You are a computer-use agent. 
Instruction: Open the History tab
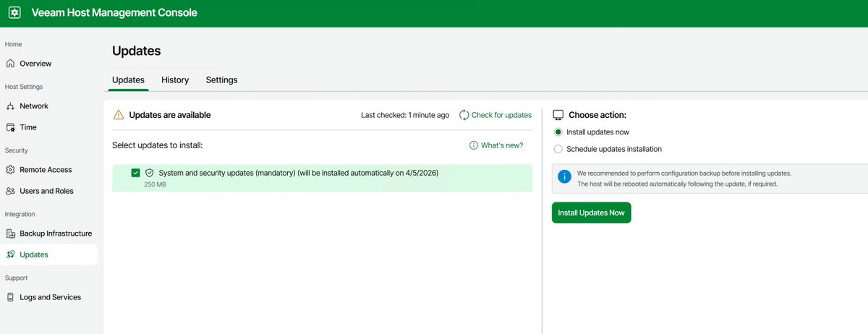click(175, 80)
